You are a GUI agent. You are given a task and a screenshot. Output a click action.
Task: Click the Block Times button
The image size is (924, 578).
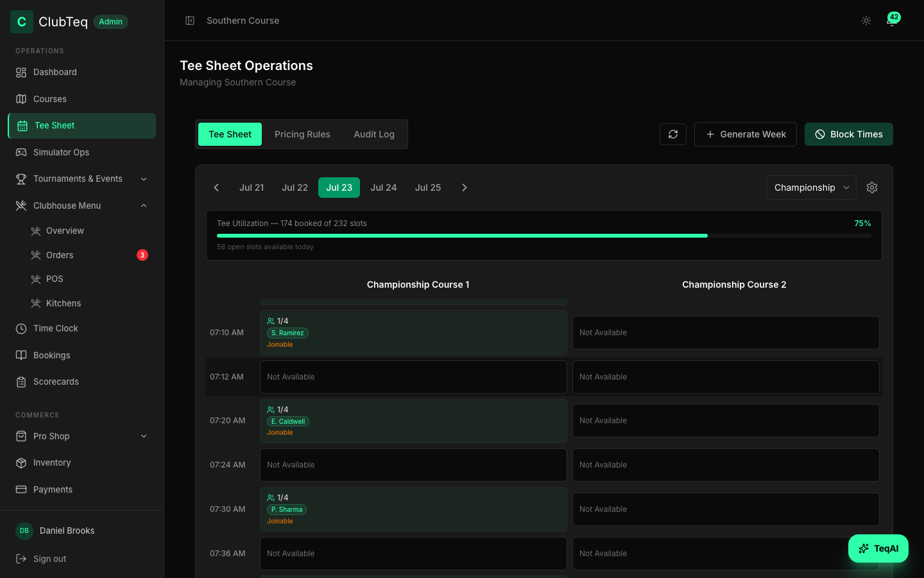pos(849,134)
